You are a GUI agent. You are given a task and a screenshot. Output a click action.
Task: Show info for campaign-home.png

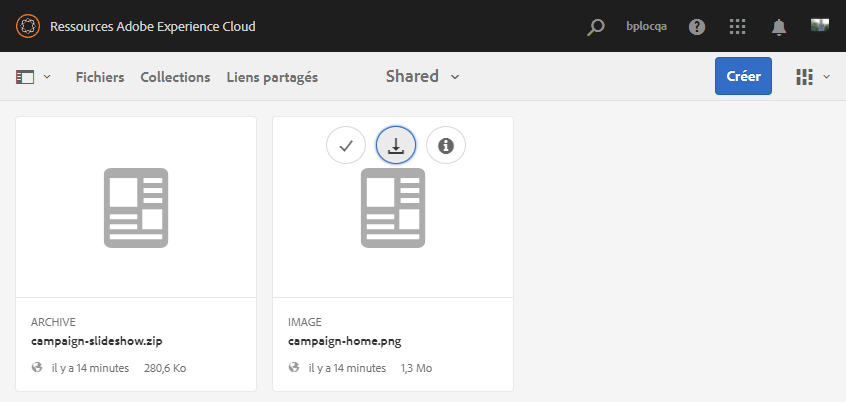click(446, 146)
